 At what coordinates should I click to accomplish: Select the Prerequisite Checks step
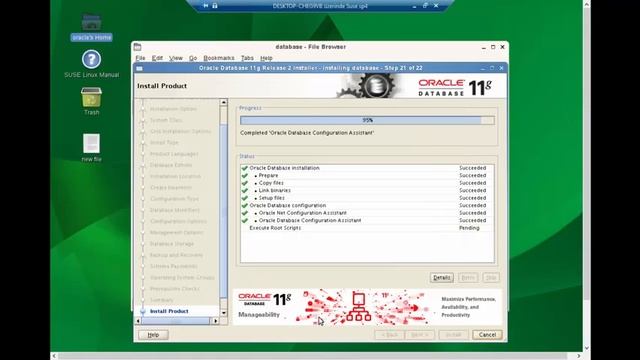click(175, 289)
